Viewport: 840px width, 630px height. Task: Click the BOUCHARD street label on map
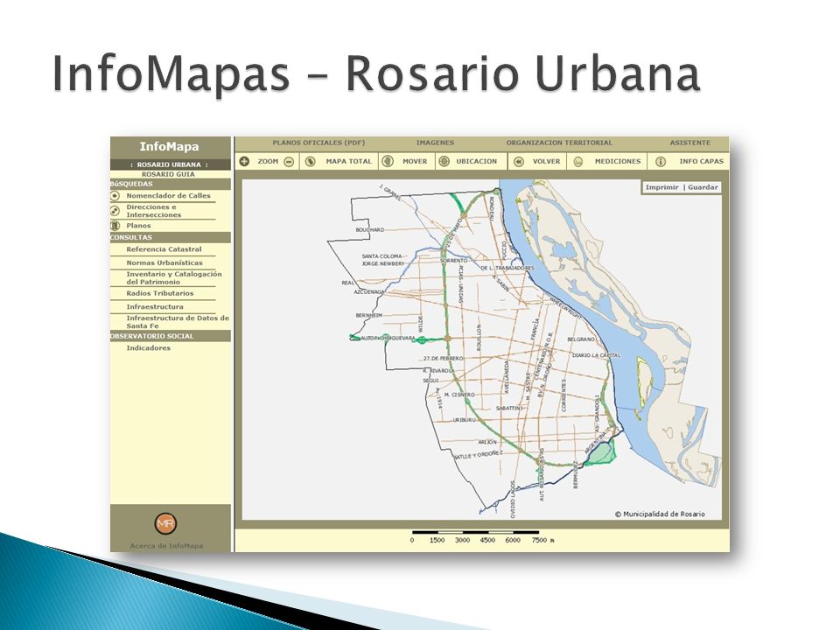[x=369, y=230]
